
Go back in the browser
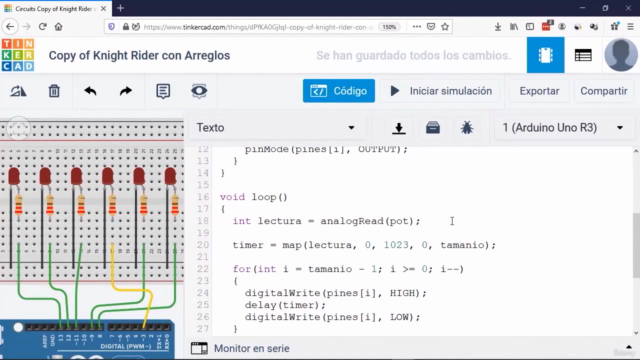tap(10, 27)
